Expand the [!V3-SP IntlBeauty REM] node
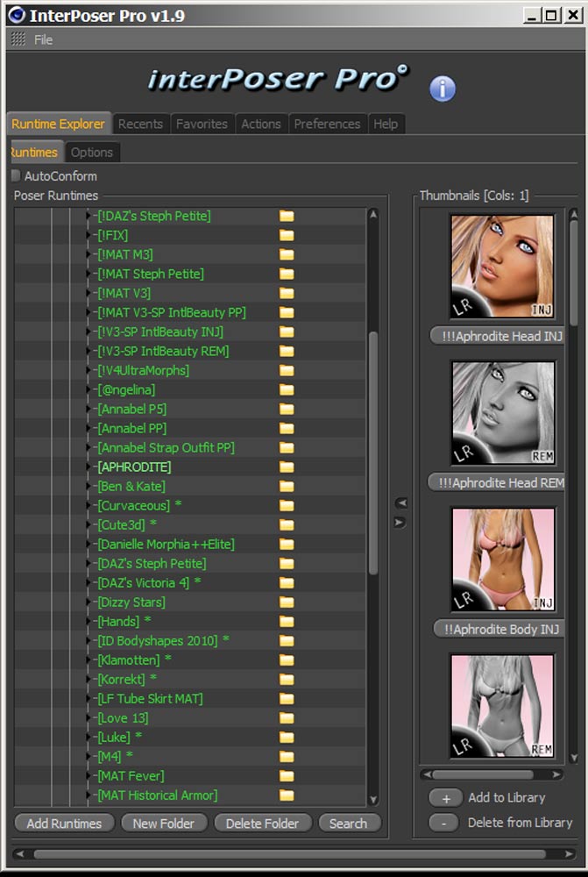The image size is (588, 877). tap(89, 352)
